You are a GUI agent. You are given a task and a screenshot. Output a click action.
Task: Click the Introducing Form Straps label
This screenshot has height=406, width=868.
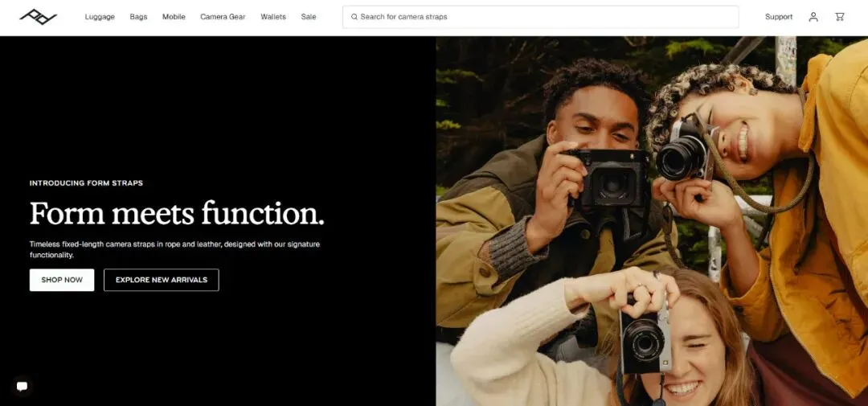86,182
